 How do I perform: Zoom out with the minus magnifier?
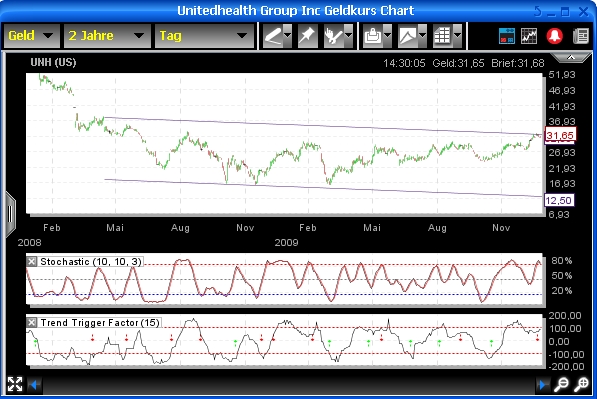coord(561,385)
